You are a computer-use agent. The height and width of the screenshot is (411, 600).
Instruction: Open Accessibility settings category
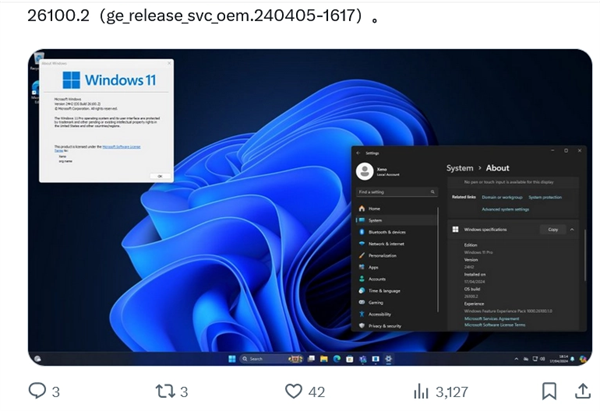(396, 314)
